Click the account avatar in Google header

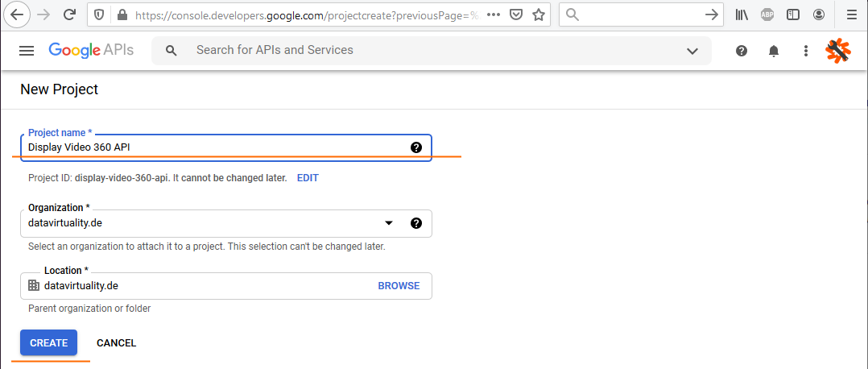click(838, 51)
